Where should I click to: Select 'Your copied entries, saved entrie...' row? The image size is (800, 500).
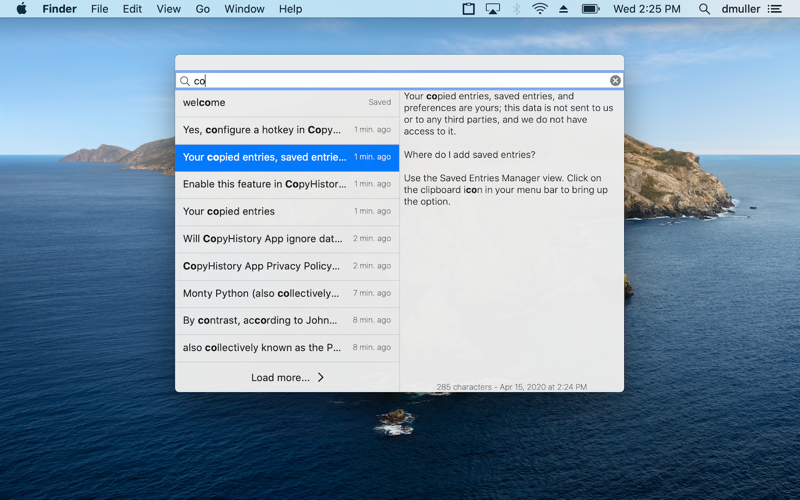(287, 157)
